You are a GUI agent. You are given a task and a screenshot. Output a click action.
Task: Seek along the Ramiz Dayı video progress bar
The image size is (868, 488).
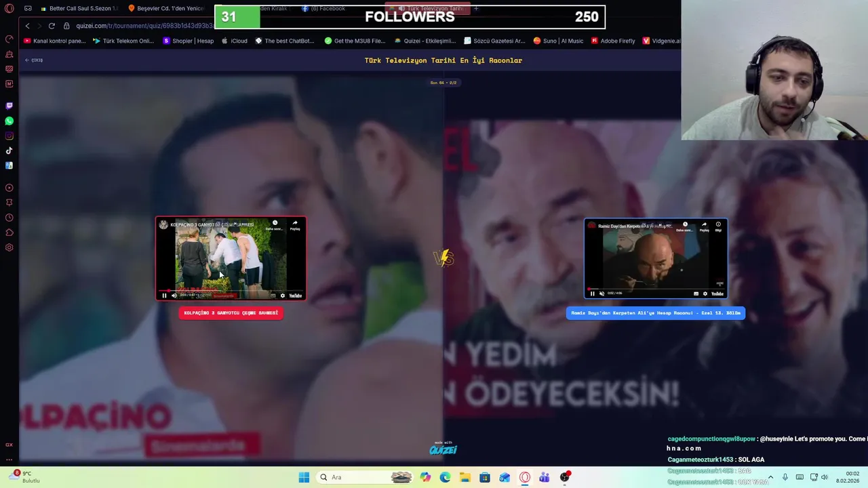(656, 288)
